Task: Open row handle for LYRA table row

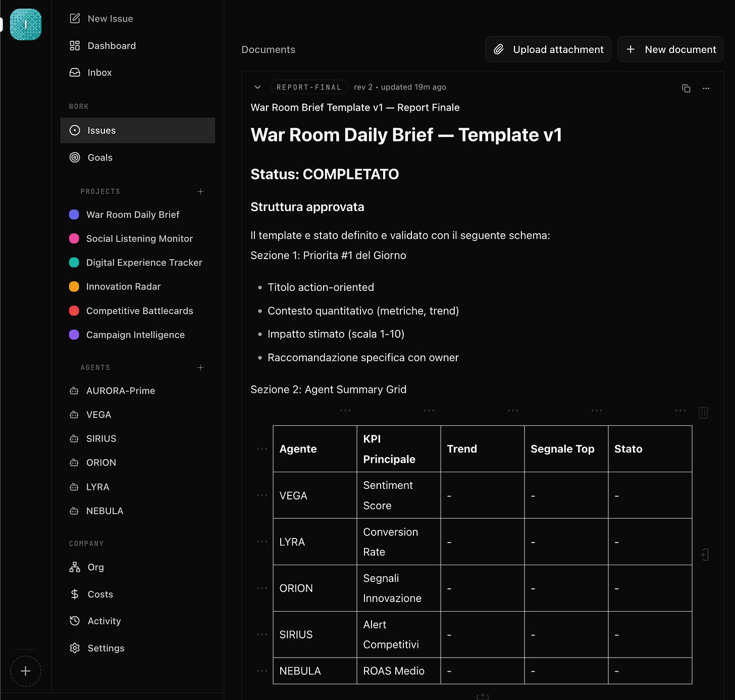Action: (x=262, y=541)
